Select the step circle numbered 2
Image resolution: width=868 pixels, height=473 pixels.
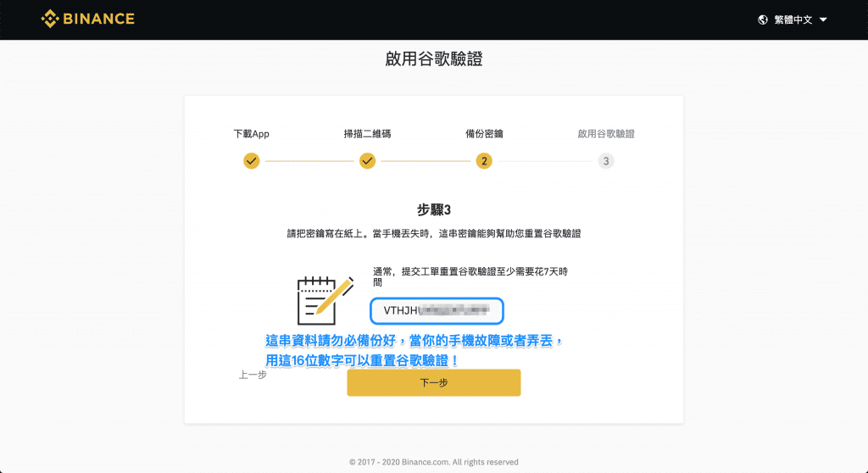[484, 160]
